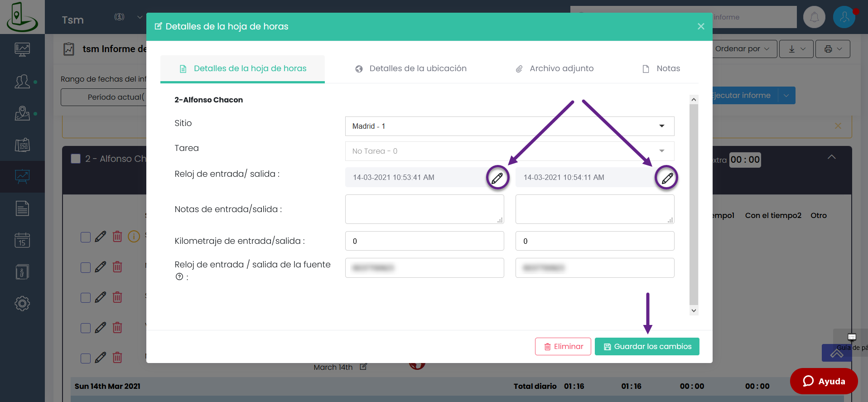
Task: Open the notifications bell
Action: (x=814, y=17)
